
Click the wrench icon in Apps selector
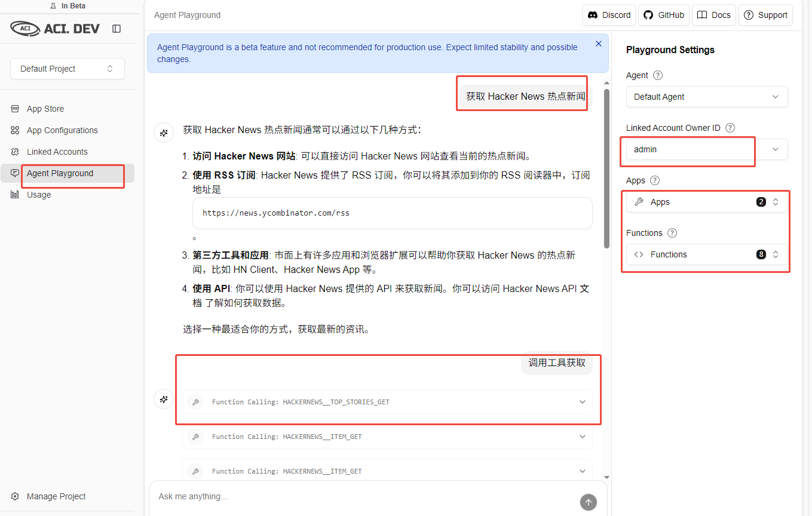pyautogui.click(x=639, y=202)
